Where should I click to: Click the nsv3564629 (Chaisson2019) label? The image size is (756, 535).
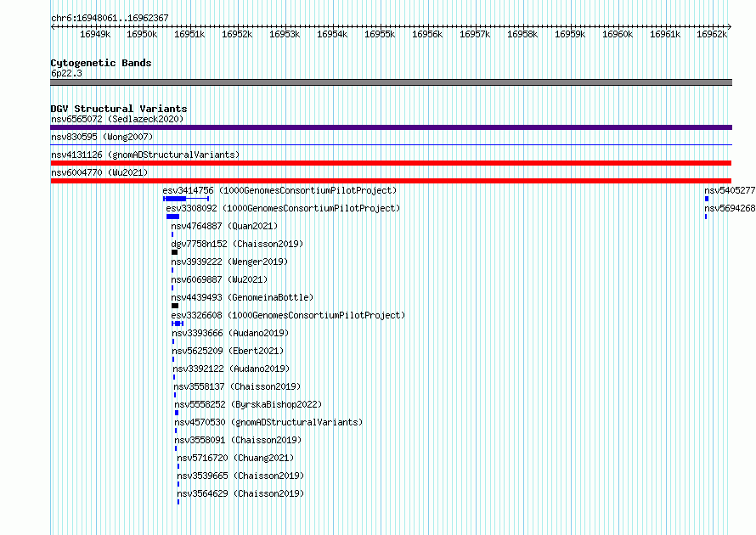240,493
